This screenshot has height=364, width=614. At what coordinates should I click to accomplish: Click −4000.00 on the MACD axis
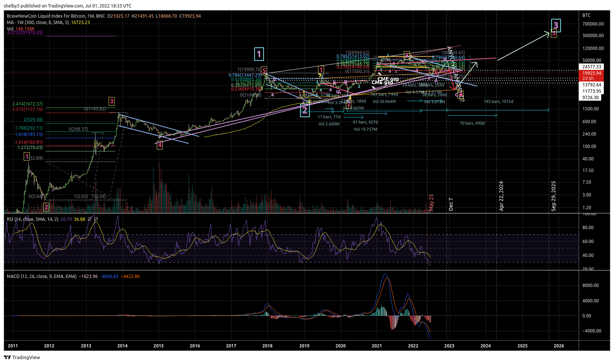click(591, 331)
